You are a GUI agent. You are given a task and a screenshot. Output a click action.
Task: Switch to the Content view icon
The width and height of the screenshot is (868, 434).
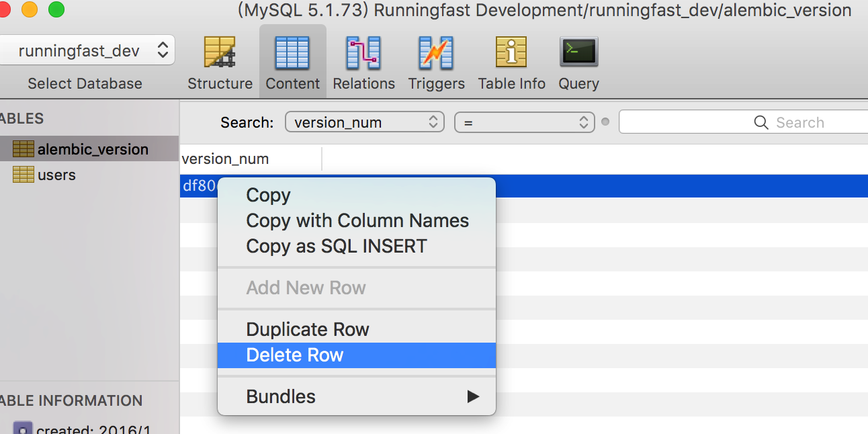click(292, 54)
